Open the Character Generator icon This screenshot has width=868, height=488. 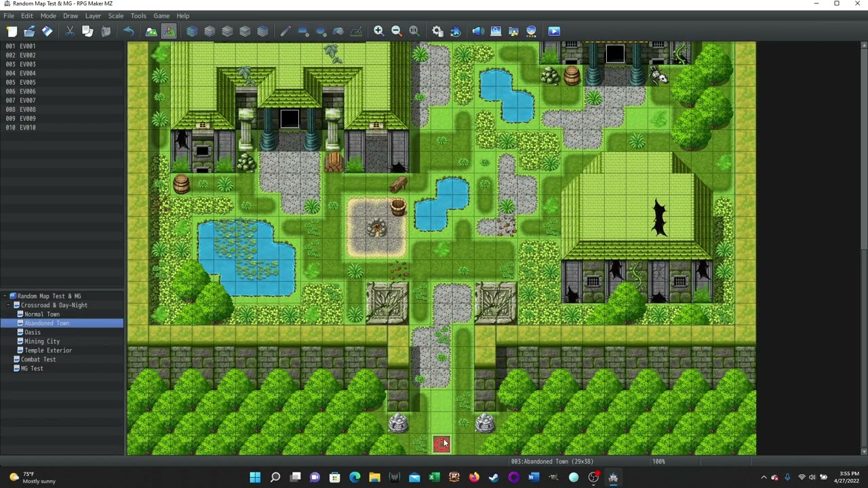tap(531, 31)
